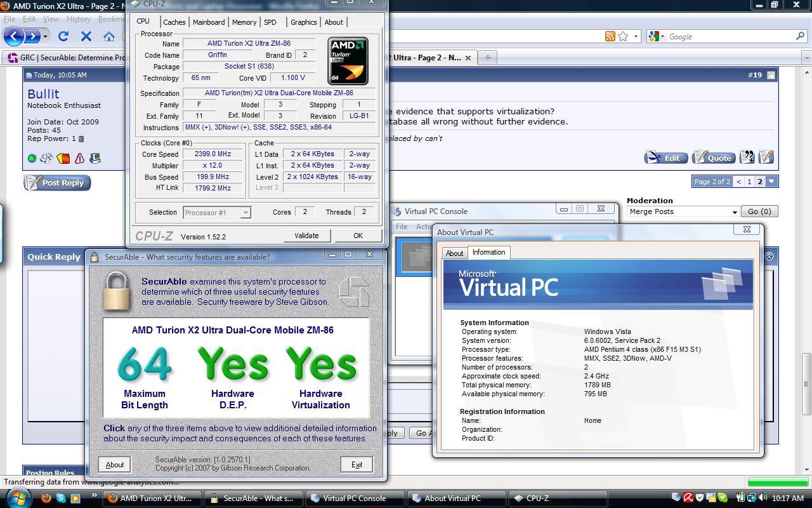Open the Firefox Edit menu
The height and width of the screenshot is (508, 812).
pyautogui.click(x=29, y=19)
